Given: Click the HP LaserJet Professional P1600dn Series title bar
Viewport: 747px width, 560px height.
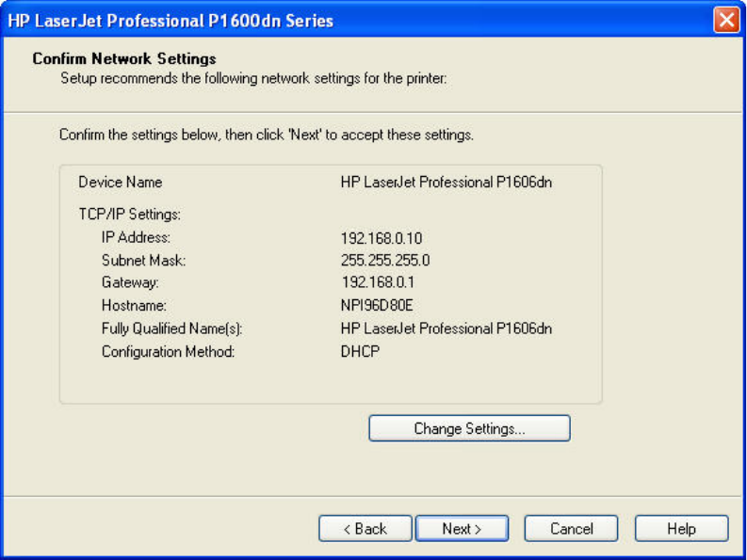Looking at the screenshot, I should [x=283, y=20].
